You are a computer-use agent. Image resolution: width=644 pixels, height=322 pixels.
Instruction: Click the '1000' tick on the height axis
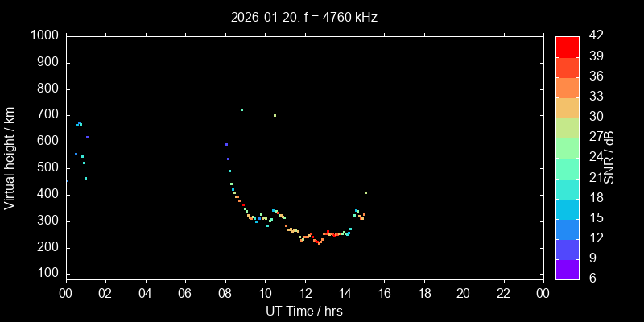pyautogui.click(x=43, y=35)
